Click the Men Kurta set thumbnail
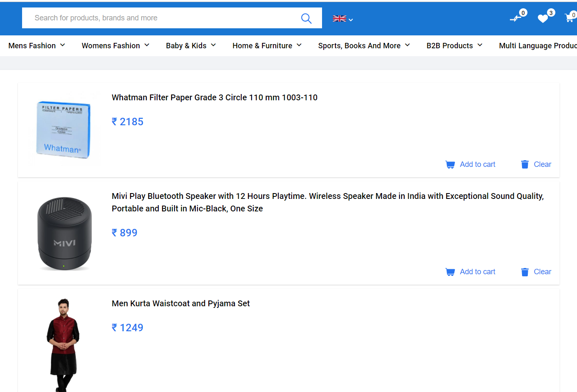Screen dimensions: 577x392 click(63, 345)
